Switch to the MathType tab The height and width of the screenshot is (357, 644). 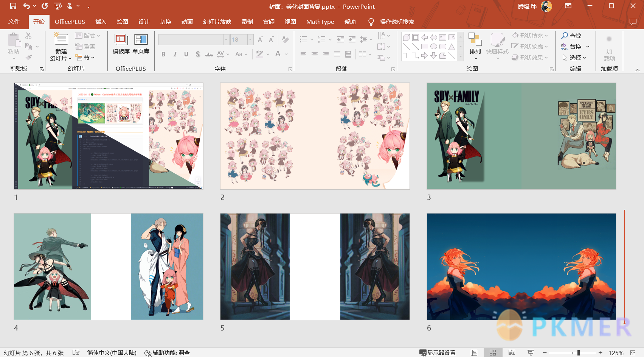pos(320,22)
